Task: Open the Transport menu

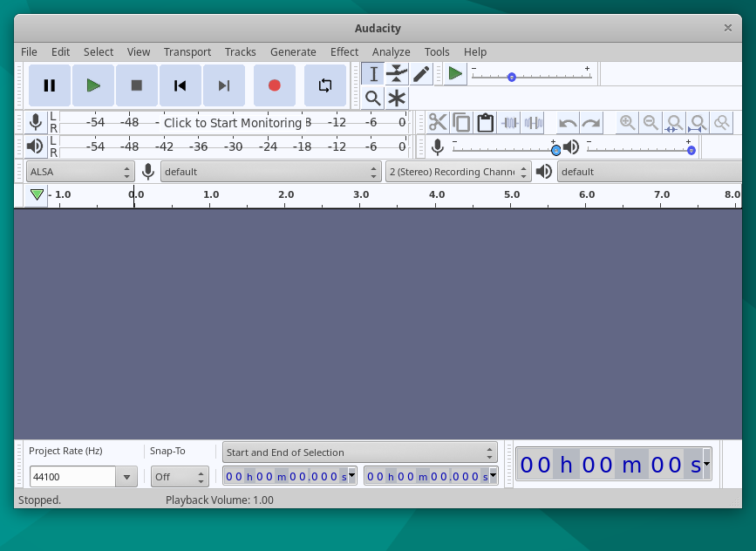Action: (187, 51)
